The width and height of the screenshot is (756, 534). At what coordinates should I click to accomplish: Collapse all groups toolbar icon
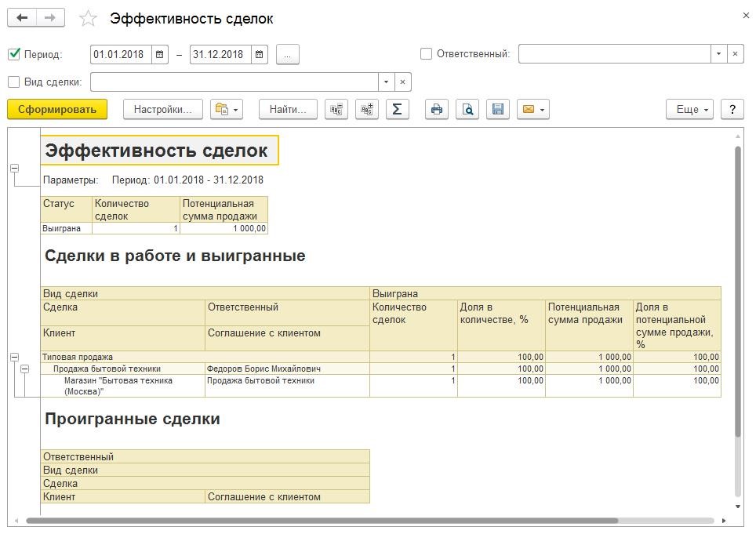[336, 110]
